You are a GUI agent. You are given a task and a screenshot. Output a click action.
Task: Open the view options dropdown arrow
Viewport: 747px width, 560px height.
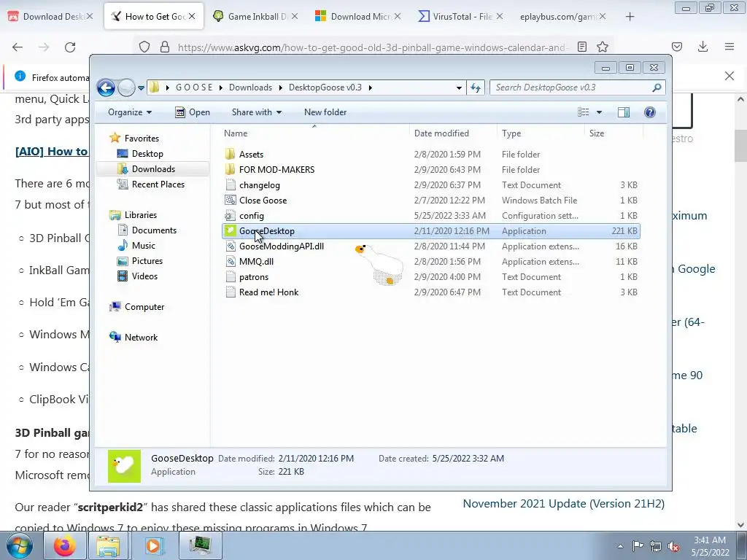(x=600, y=112)
